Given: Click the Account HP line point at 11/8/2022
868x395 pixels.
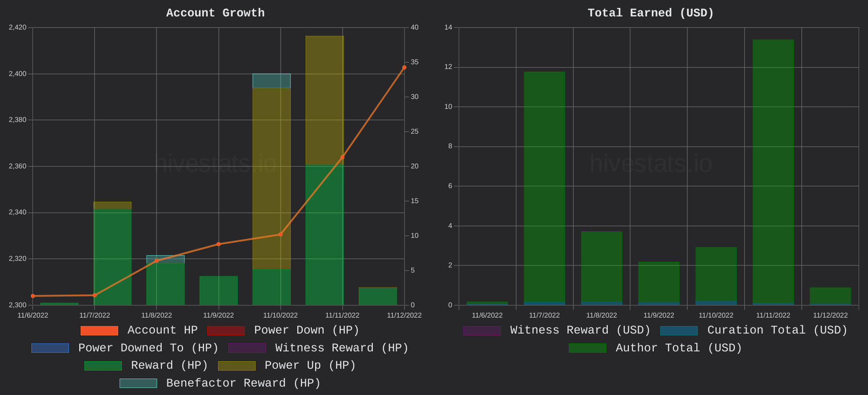Looking at the screenshot, I should coord(157,261).
